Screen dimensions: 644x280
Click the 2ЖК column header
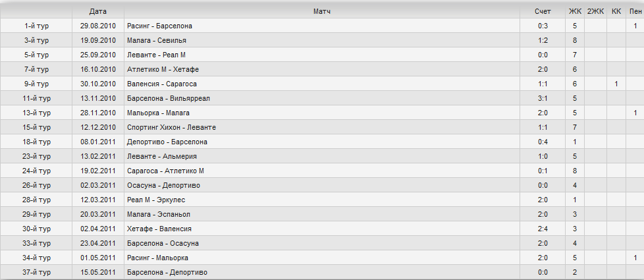[x=595, y=11]
